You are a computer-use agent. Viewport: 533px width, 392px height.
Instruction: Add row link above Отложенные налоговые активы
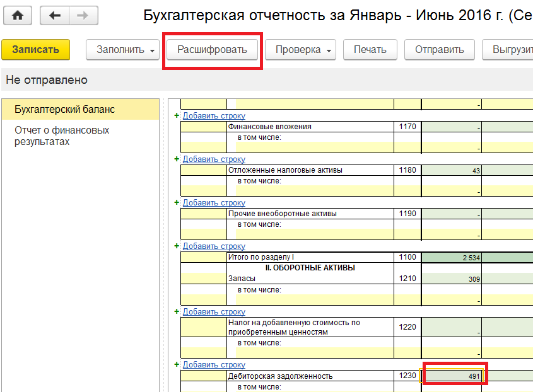coord(214,159)
